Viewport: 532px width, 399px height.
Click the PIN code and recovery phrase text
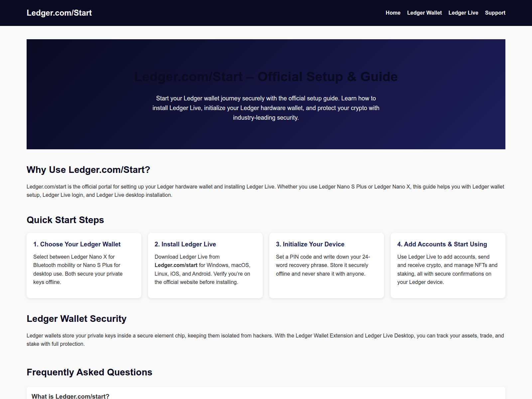pos(323,265)
